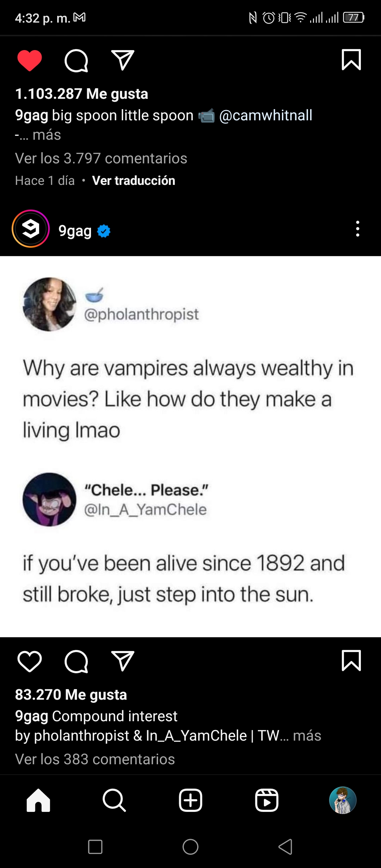Viewport: 381px width, 868px height.
Task: Open own profile via avatar in navigation bar
Action: click(x=343, y=800)
